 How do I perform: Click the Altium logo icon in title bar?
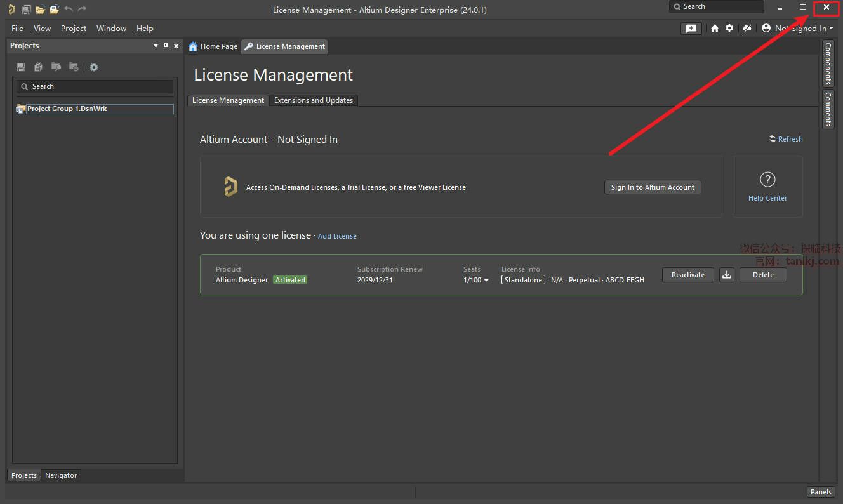pos(11,9)
